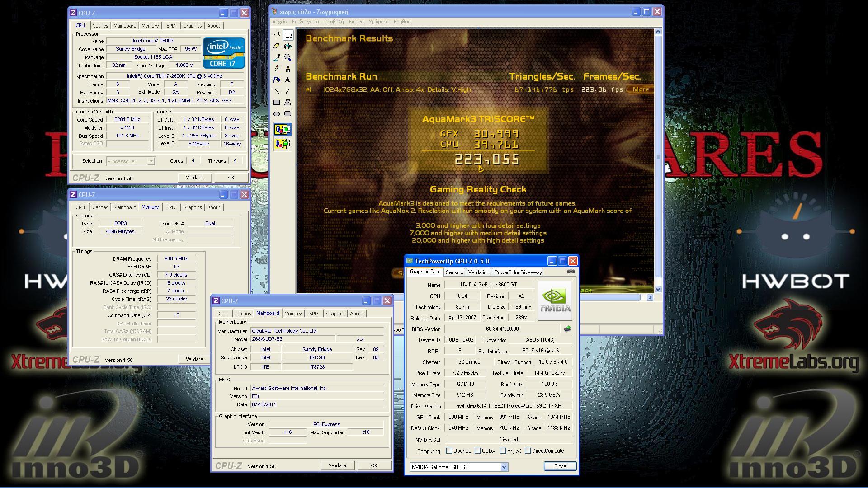Click the Driver Version field in GPU-Z

pyautogui.click(x=508, y=406)
